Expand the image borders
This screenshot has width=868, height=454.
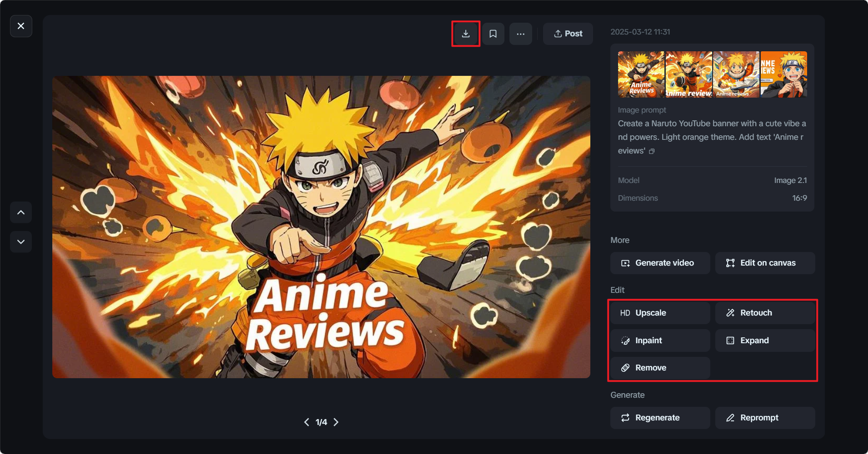pos(765,340)
